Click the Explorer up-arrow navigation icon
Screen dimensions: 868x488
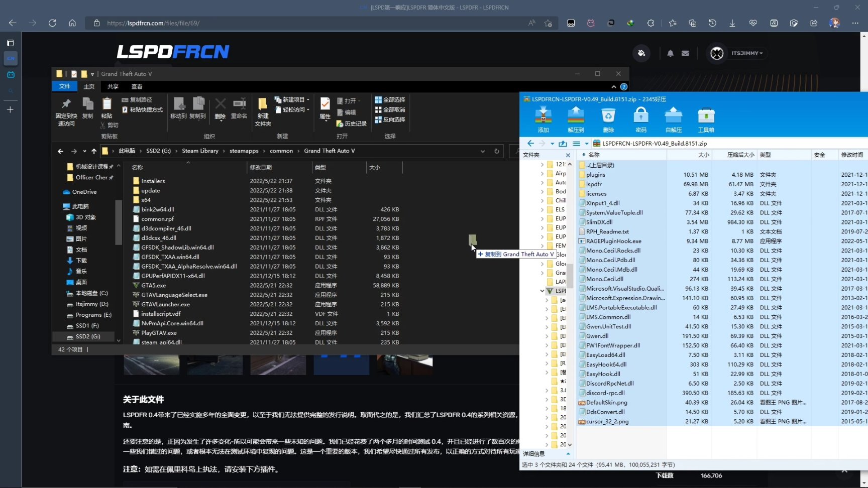click(x=94, y=151)
